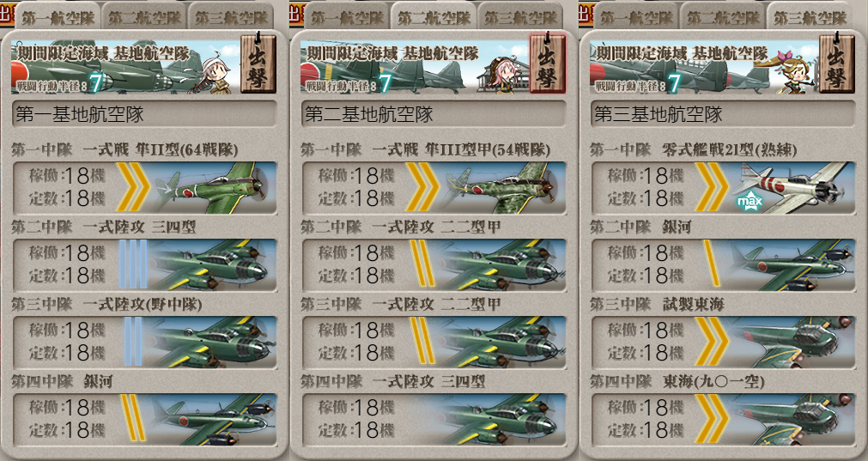Select the second air base fourth squadron 一式陸攻 三四型 slot
The width and height of the screenshot is (868, 461).
434,420
